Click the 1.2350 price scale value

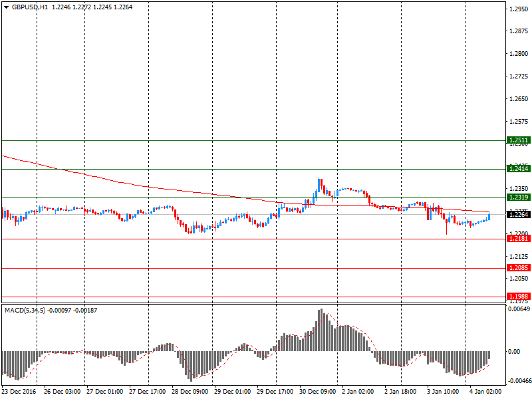519,189
